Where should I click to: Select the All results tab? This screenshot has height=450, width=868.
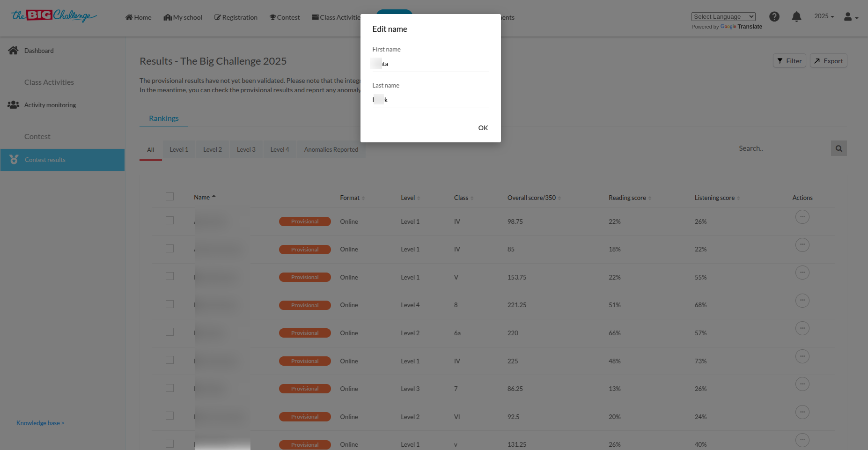point(151,150)
